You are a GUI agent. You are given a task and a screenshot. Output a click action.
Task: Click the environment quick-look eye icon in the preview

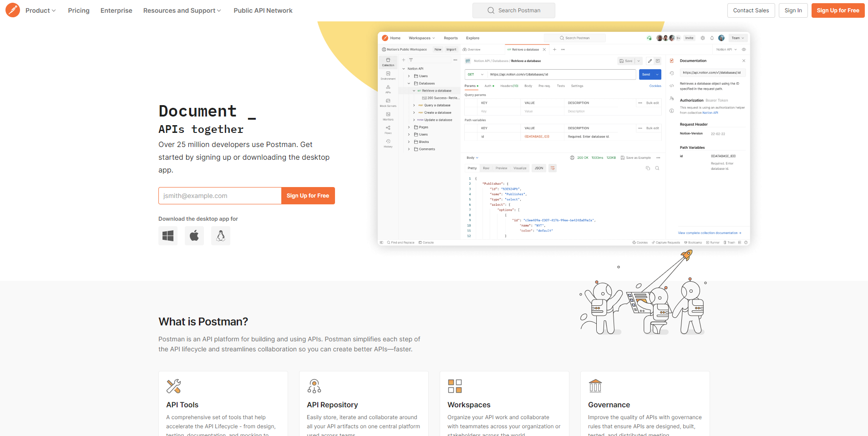click(744, 50)
